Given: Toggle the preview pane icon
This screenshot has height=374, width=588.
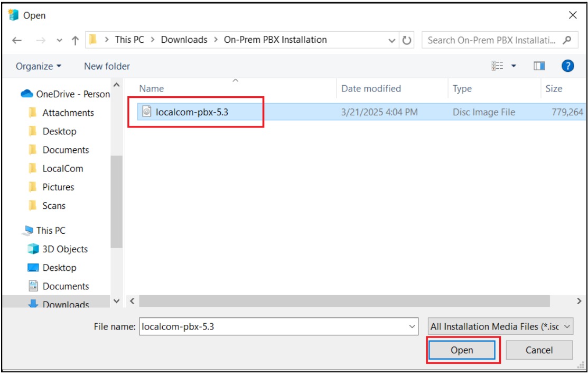Looking at the screenshot, I should 539,66.
